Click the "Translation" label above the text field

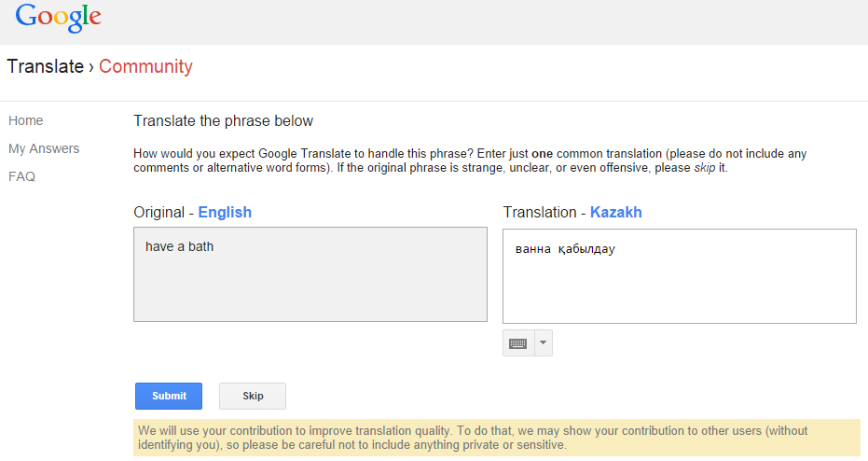click(x=540, y=212)
